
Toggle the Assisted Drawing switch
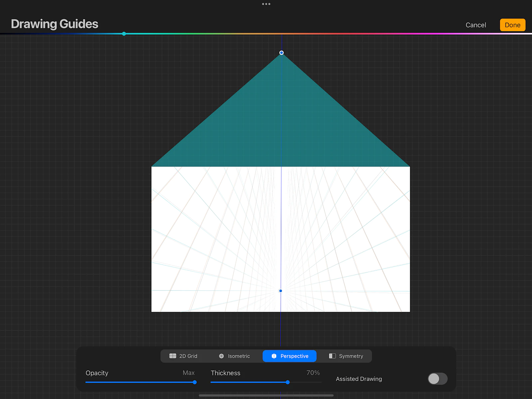[x=437, y=379]
